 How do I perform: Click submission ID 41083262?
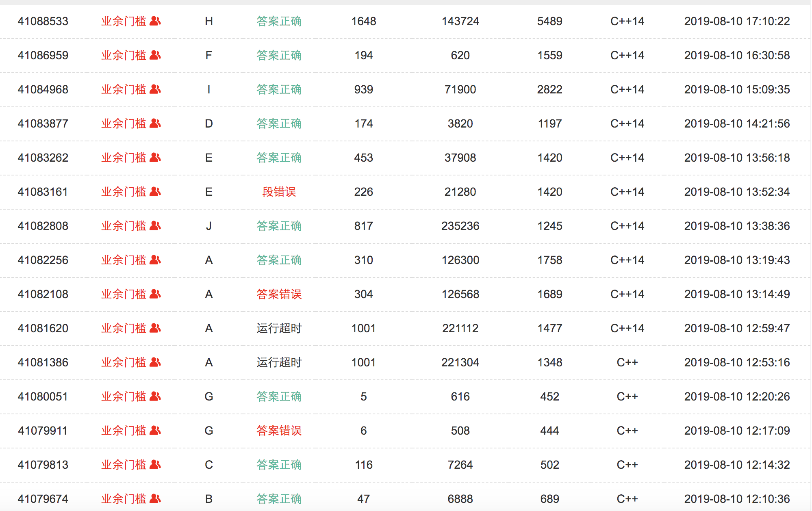tap(43, 158)
